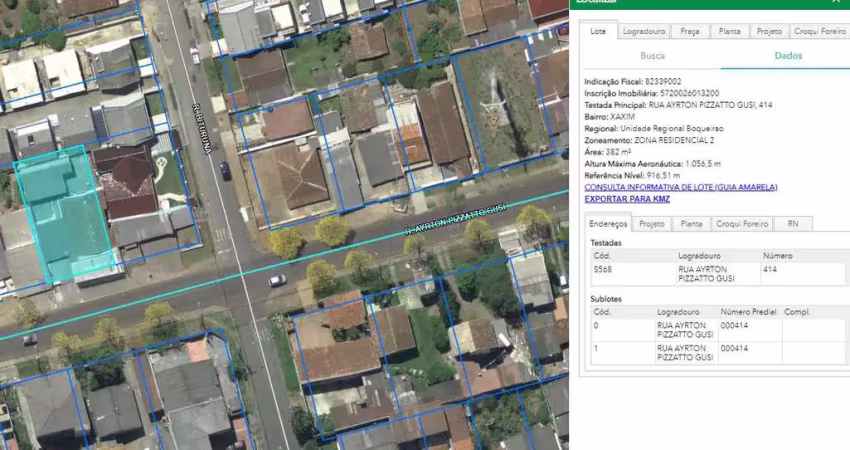This screenshot has height=450, width=850.
Task: Show the Dados section
Action: (788, 56)
